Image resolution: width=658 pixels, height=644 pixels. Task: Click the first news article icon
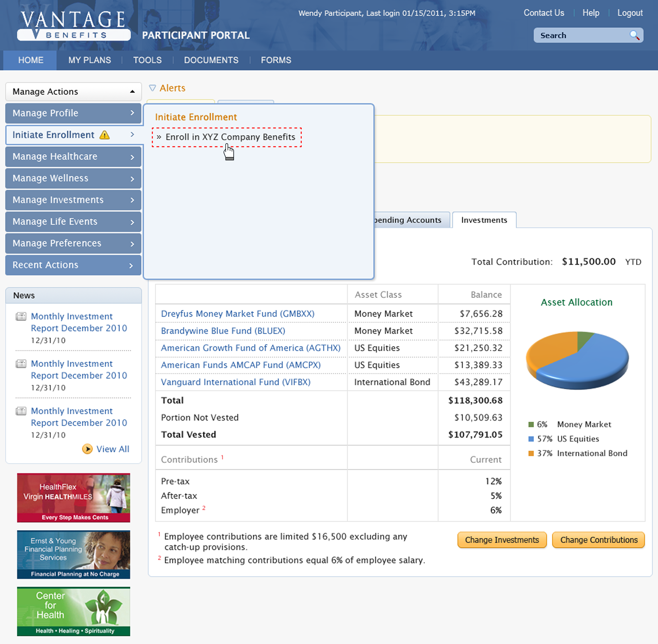click(21, 317)
